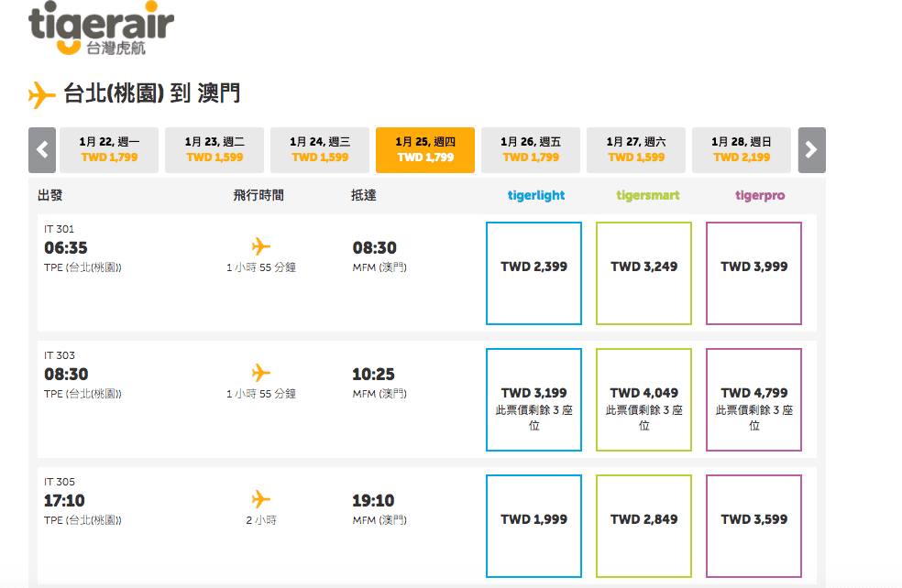Select the 1月 25 週四 date tab
This screenshot has width=902, height=588.
(x=425, y=150)
